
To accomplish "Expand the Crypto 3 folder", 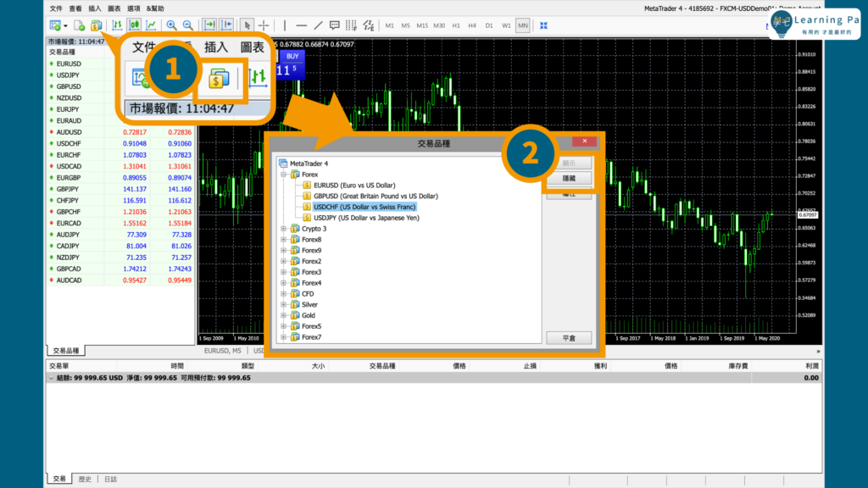I will [x=283, y=229].
